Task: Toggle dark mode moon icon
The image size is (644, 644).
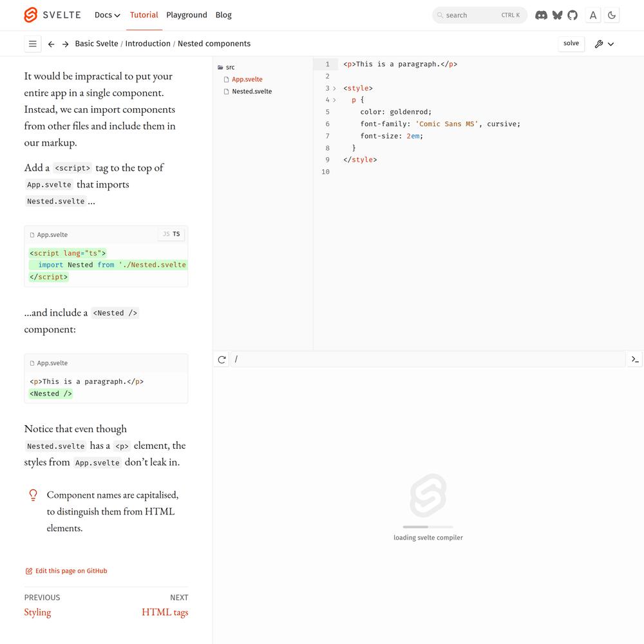Action: pyautogui.click(x=612, y=15)
